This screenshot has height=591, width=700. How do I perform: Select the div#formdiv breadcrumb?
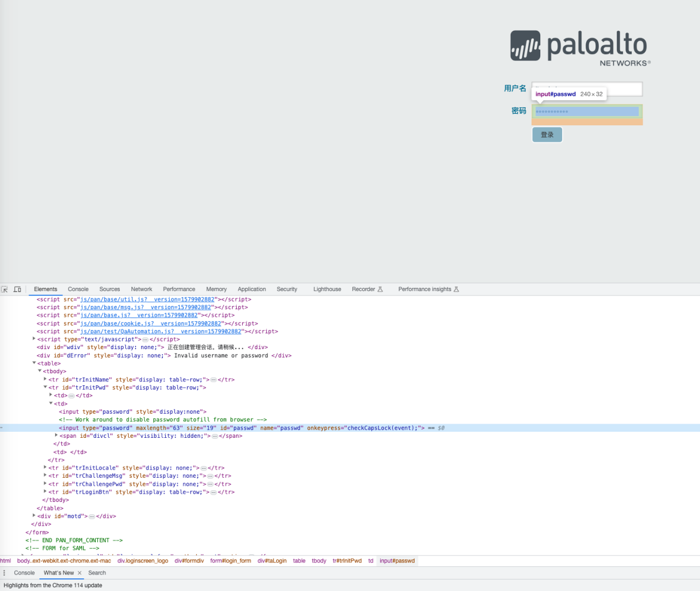tap(189, 561)
